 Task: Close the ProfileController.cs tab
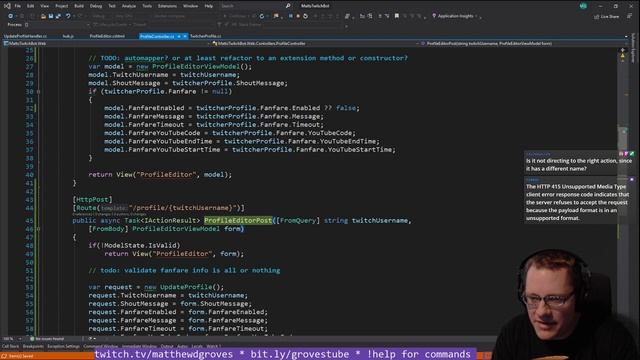tap(185, 36)
